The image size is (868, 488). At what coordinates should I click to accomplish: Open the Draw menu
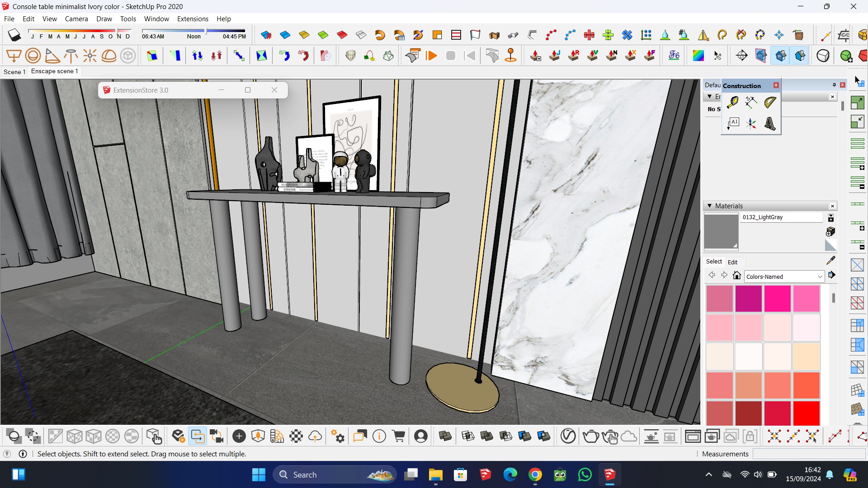(104, 19)
